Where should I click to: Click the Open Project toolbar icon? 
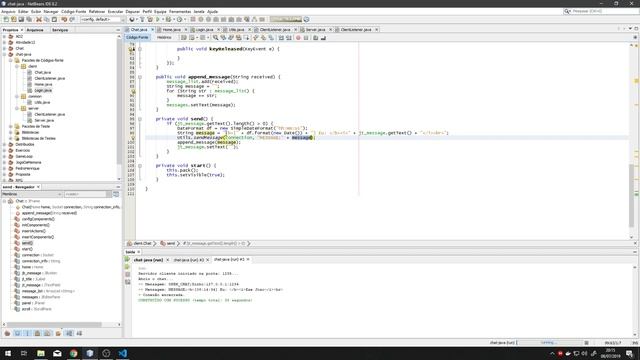[x=21, y=19]
